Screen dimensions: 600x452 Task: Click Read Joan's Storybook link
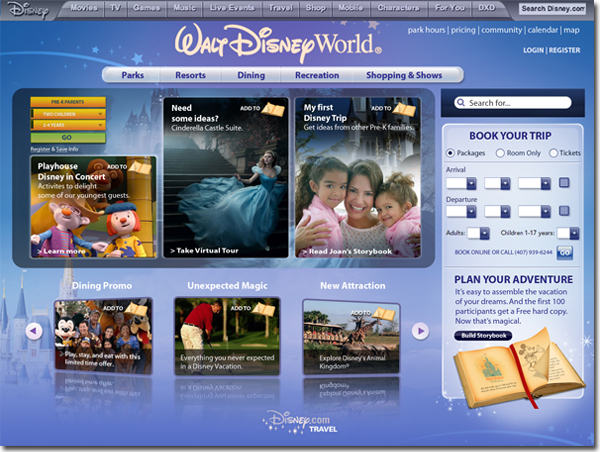coord(347,251)
